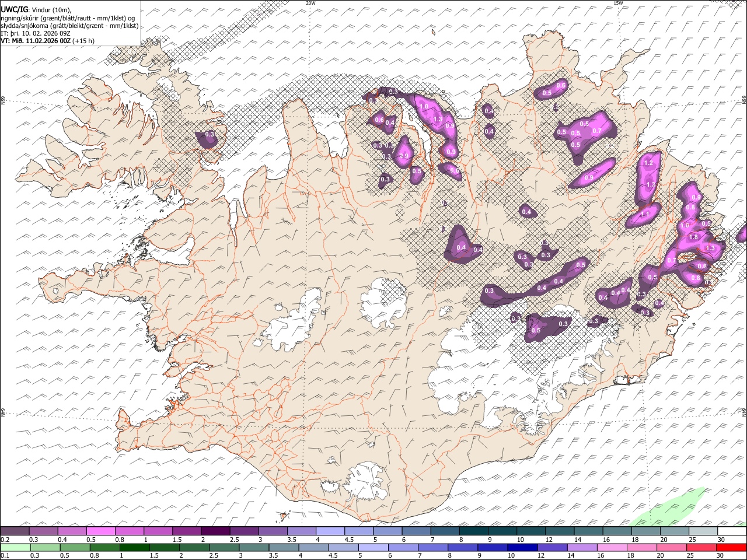This screenshot has height=560, width=747.
Task: Select the 25 light grey swatch in top legend row
Action: (703, 531)
